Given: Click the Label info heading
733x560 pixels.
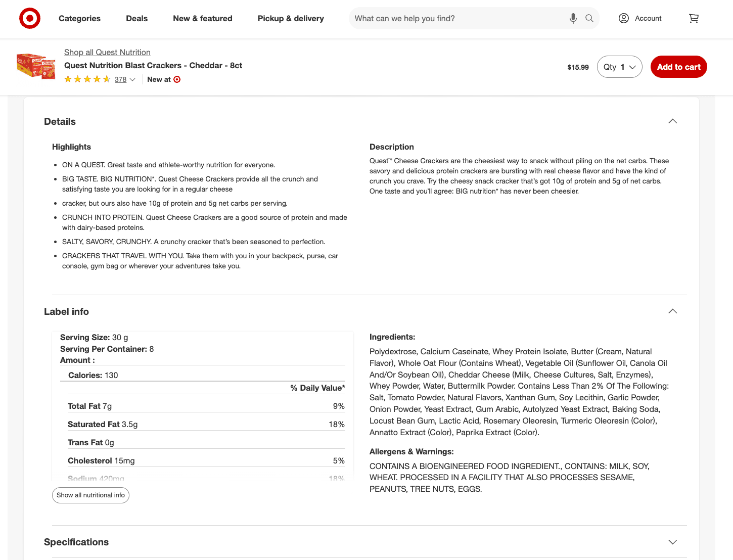Looking at the screenshot, I should [66, 311].
